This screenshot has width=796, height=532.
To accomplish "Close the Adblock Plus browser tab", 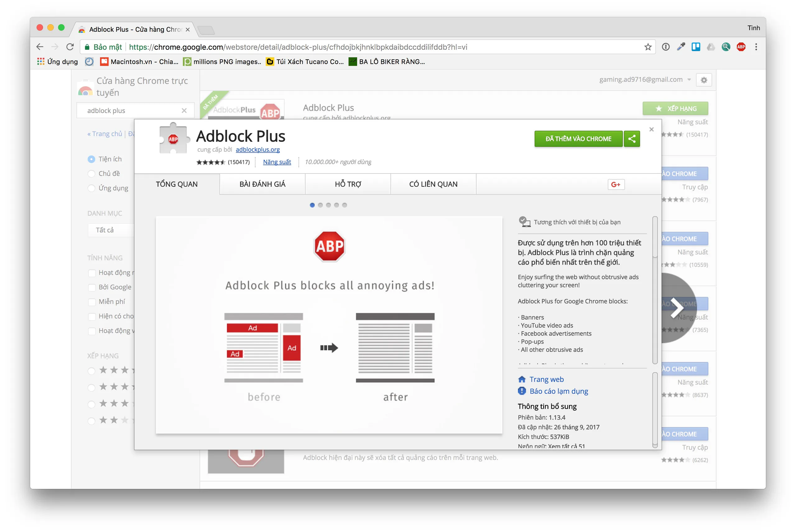I will 187,30.
